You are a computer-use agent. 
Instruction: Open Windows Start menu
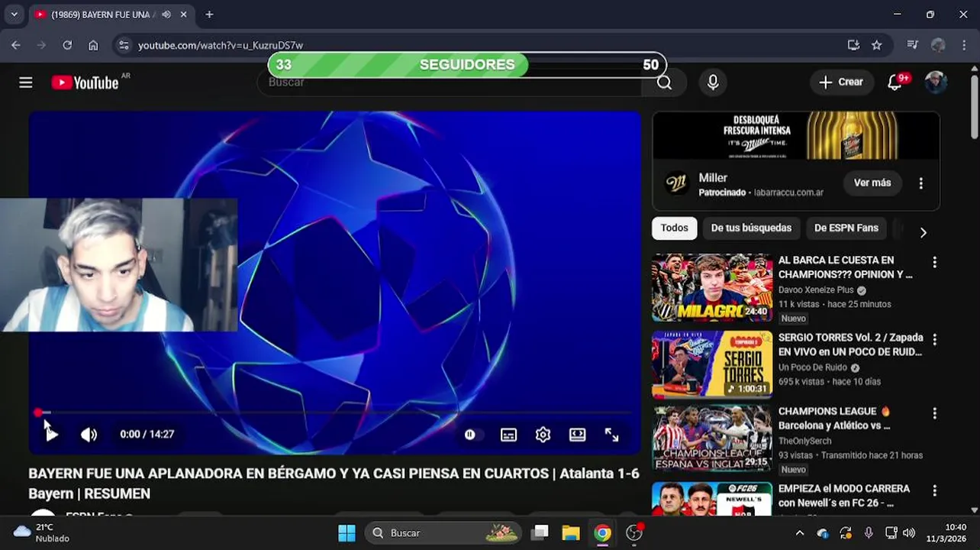(347, 532)
